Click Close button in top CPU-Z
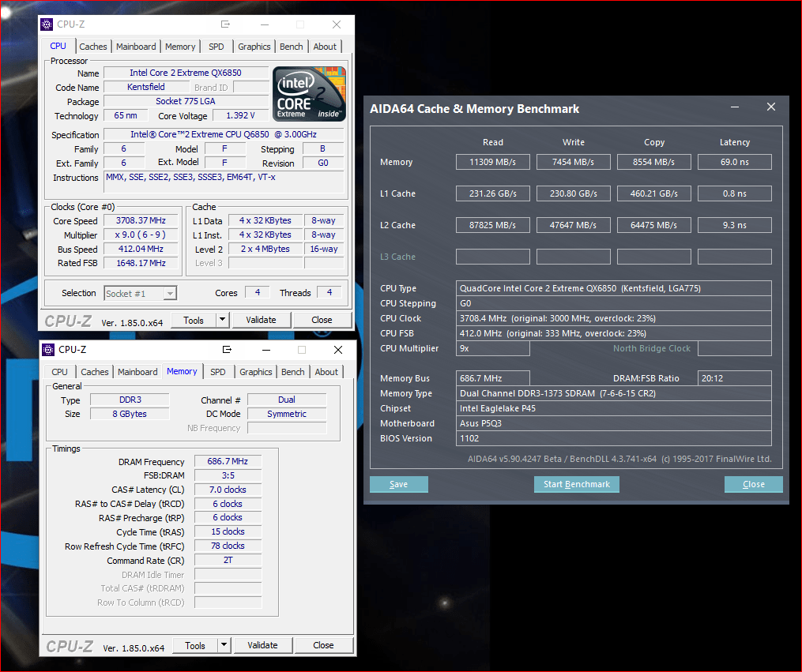 click(322, 320)
